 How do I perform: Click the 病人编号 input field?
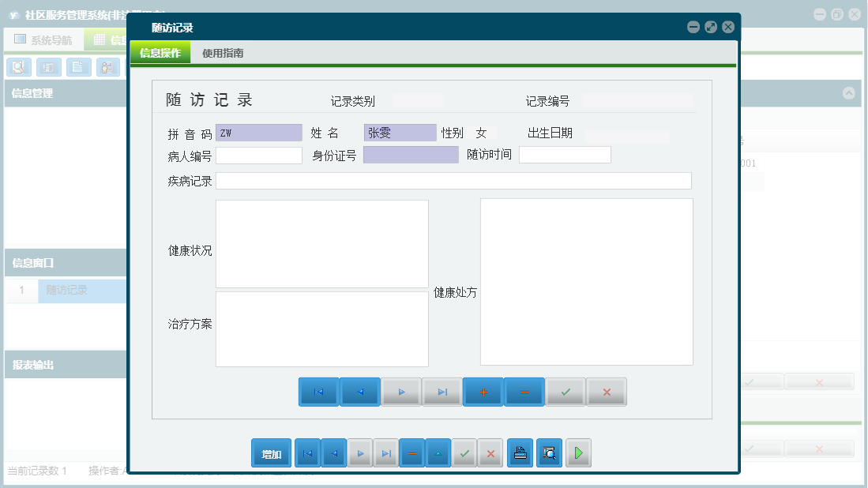258,155
